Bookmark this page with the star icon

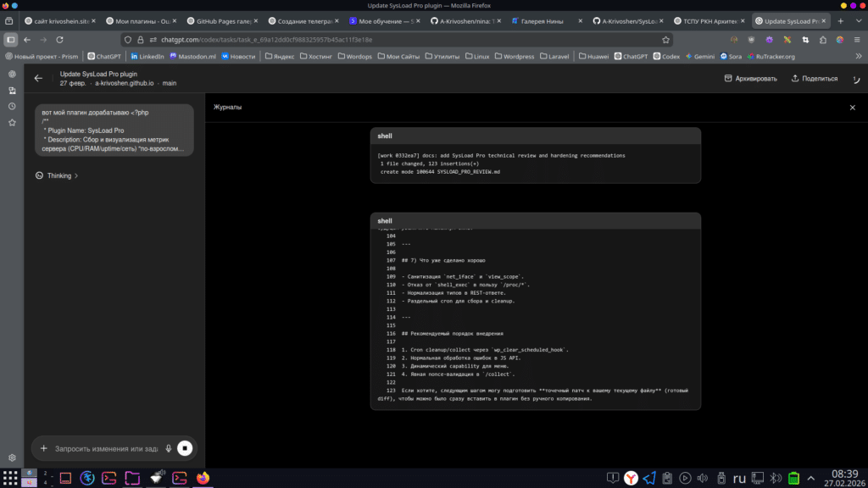coord(666,38)
